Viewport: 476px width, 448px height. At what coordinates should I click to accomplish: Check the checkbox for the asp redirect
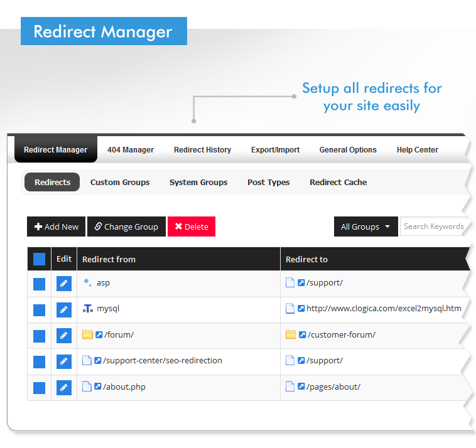[39, 284]
